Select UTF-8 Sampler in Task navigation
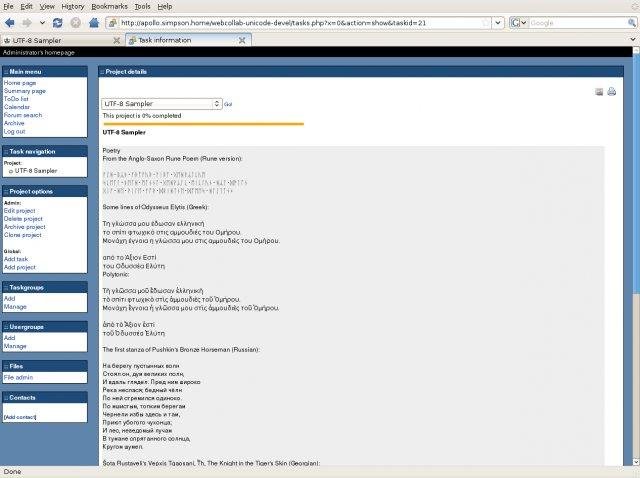 tap(36, 171)
